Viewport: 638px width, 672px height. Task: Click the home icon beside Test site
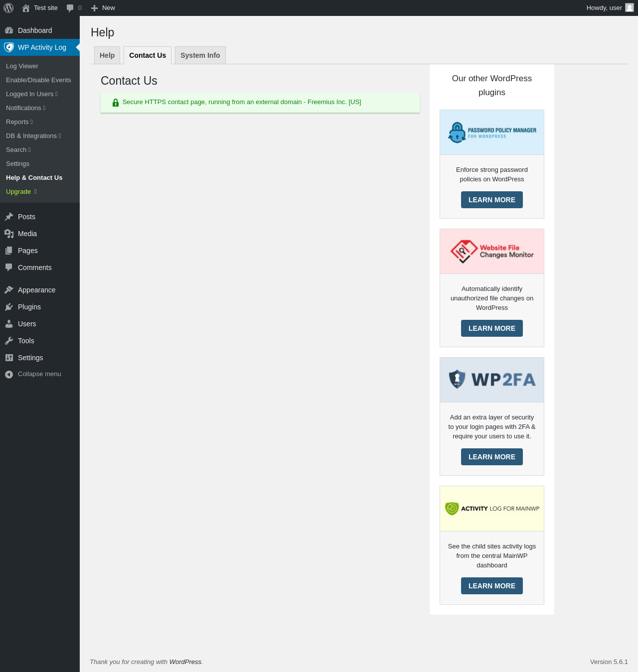[26, 8]
